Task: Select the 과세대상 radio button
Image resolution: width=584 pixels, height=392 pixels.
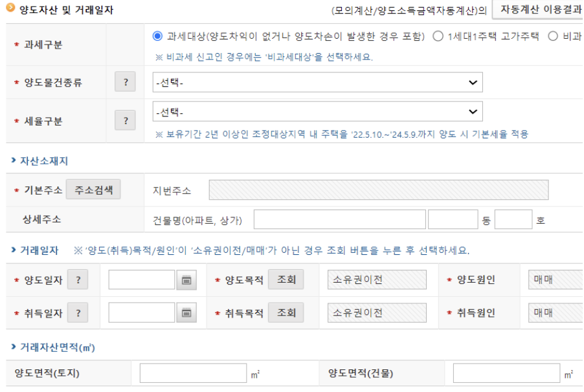Action: (157, 36)
